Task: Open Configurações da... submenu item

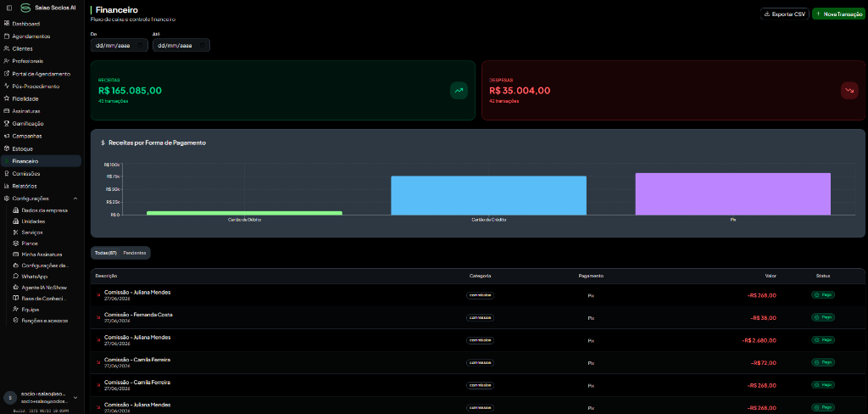Action: pyautogui.click(x=42, y=266)
